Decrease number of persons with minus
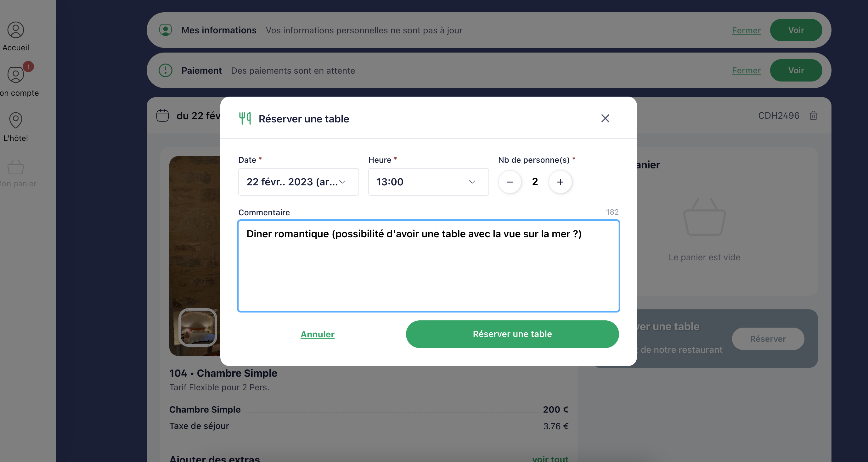868x462 pixels. point(510,182)
